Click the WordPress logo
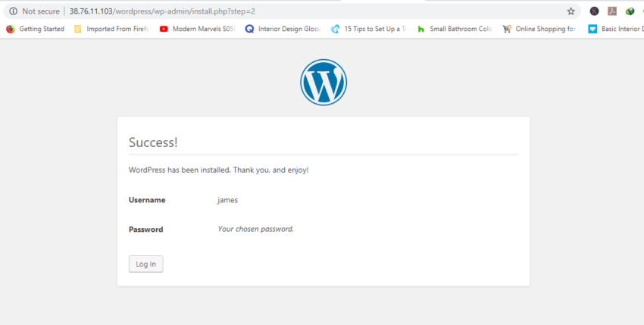The width and height of the screenshot is (644, 325). pyautogui.click(x=324, y=82)
